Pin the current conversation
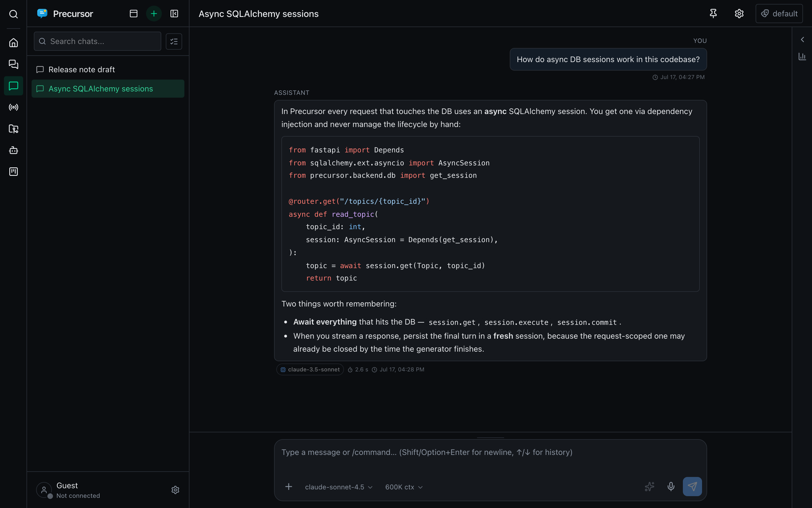 (713, 14)
